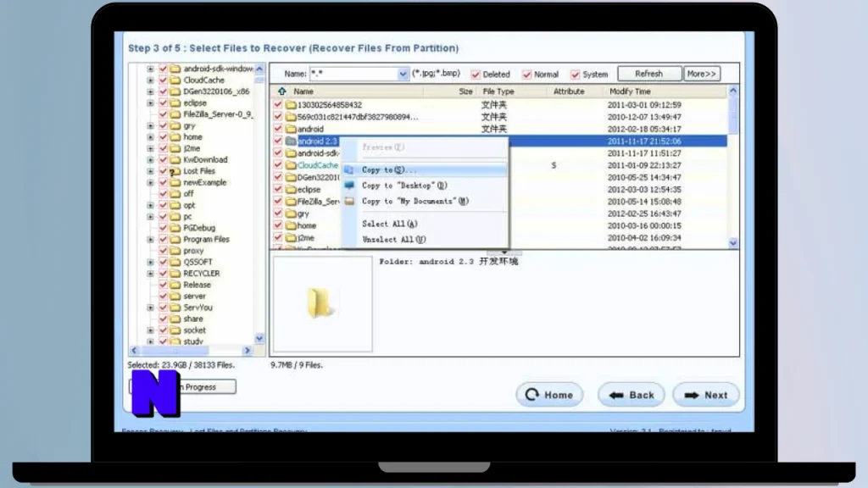Select the 569c031c821447dbf3827980894... row
Screen dimensions: 868x488
358,117
